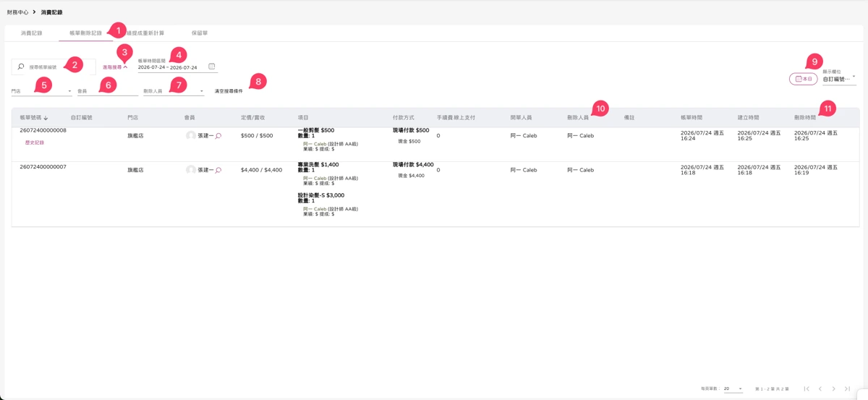Open the 刪除人員 dropdown filter
The width and height of the screenshot is (868, 400).
tap(174, 91)
